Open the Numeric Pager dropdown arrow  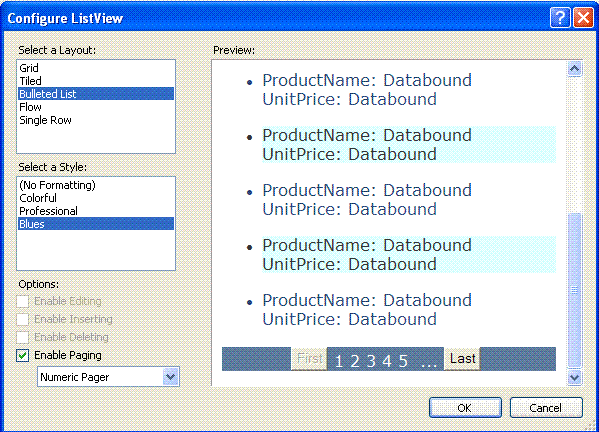click(170, 377)
